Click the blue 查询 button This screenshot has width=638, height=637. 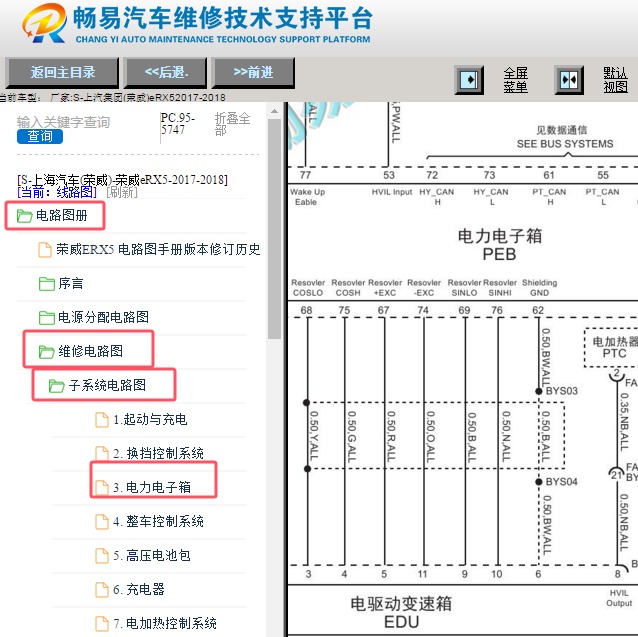[x=40, y=136]
